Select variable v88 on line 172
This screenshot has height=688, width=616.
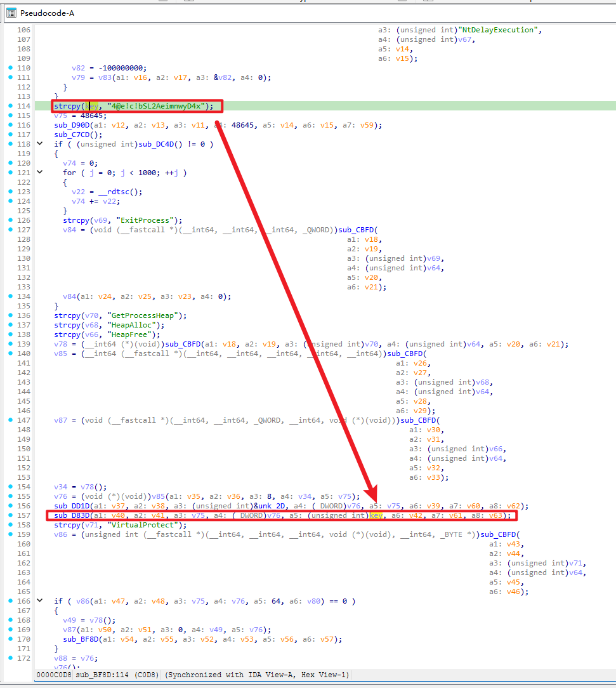(60, 659)
